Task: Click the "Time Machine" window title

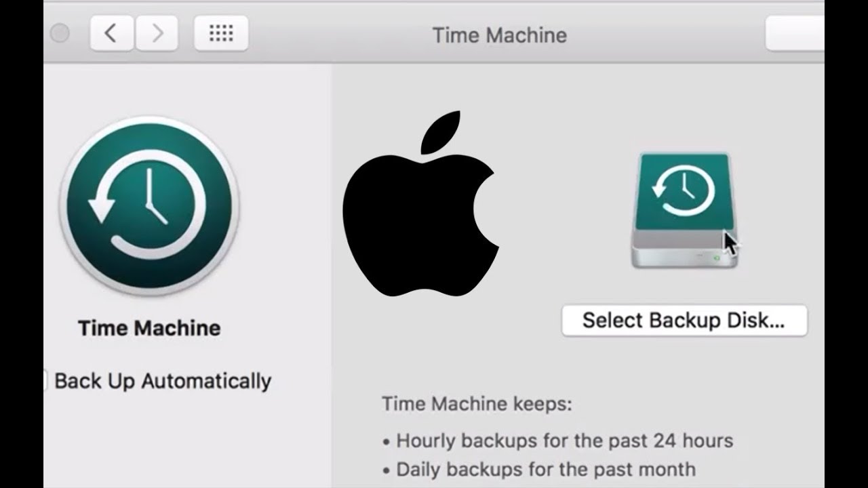Action: pos(500,35)
